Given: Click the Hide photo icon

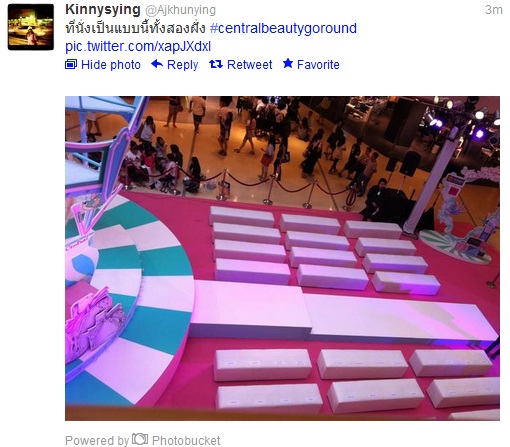Looking at the screenshot, I should tap(71, 64).
